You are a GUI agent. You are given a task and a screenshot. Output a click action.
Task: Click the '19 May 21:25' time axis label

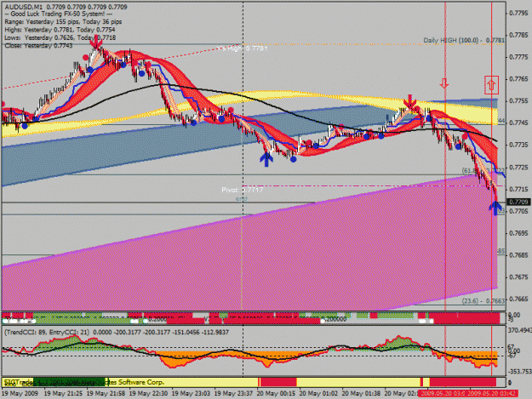[63, 394]
